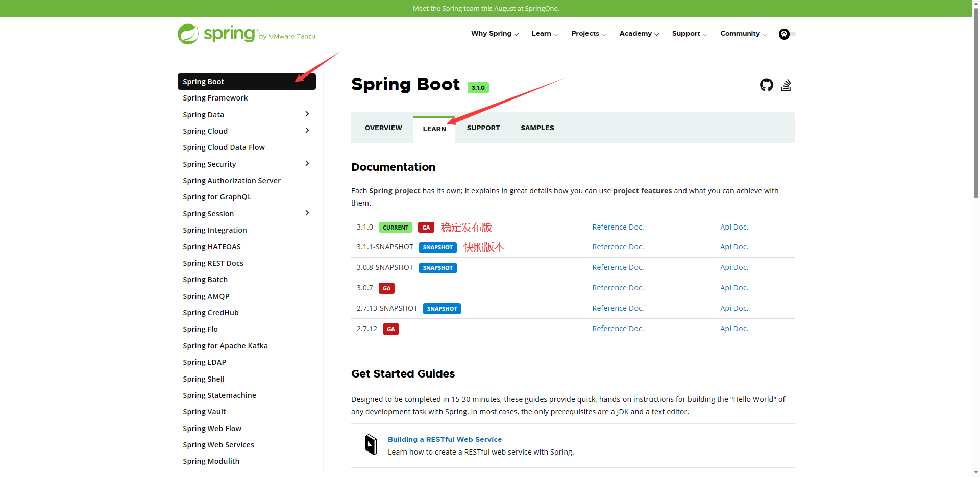
Task: Click the Stack Overflow icon
Action: (786, 85)
